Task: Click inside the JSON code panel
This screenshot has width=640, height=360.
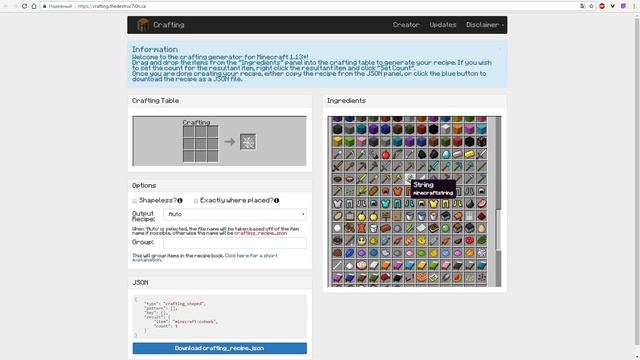Action: click(x=220, y=317)
